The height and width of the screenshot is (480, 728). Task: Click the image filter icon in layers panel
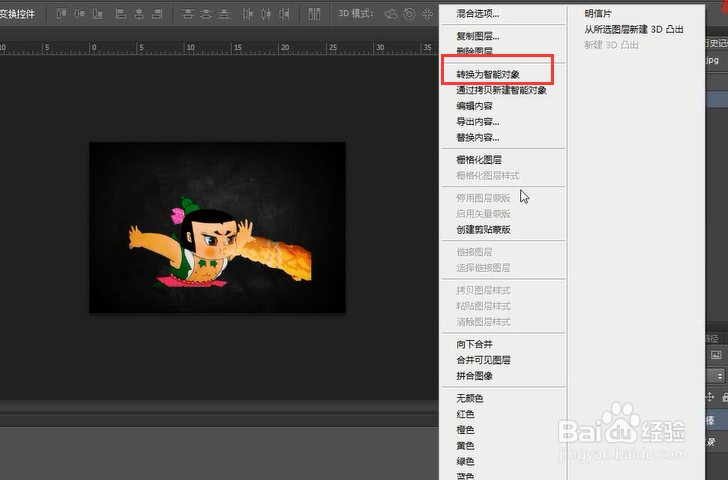716,355
